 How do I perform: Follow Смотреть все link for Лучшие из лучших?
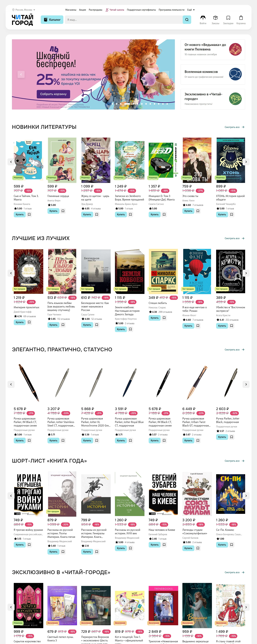coord(235,238)
